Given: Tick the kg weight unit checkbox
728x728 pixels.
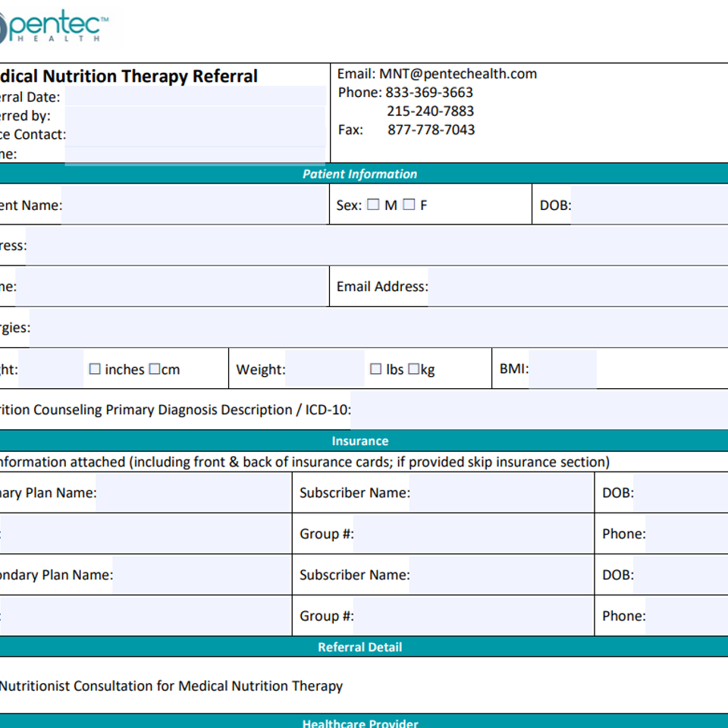Looking at the screenshot, I should point(413,369).
